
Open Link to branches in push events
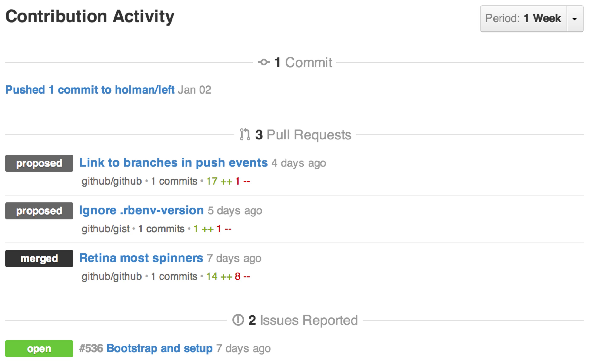(x=173, y=163)
